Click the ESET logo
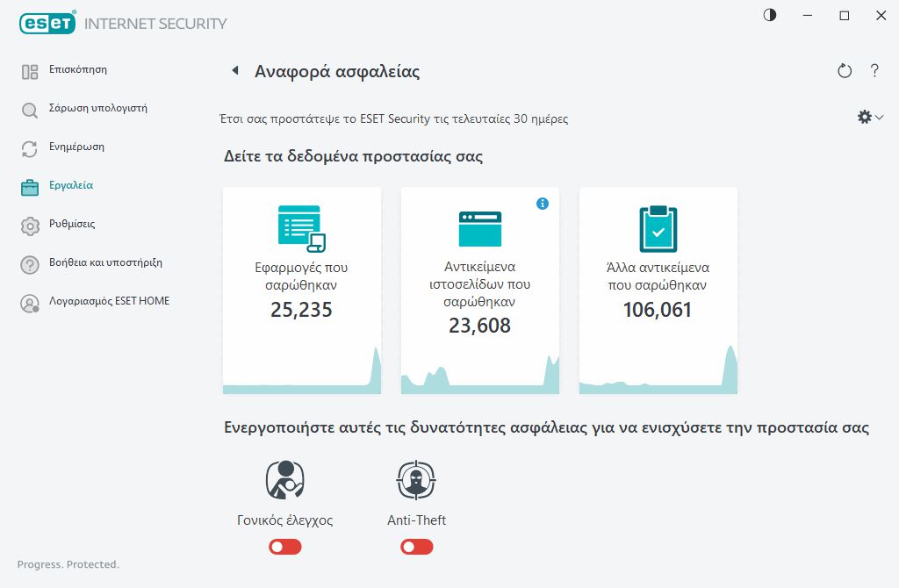 pos(48,24)
